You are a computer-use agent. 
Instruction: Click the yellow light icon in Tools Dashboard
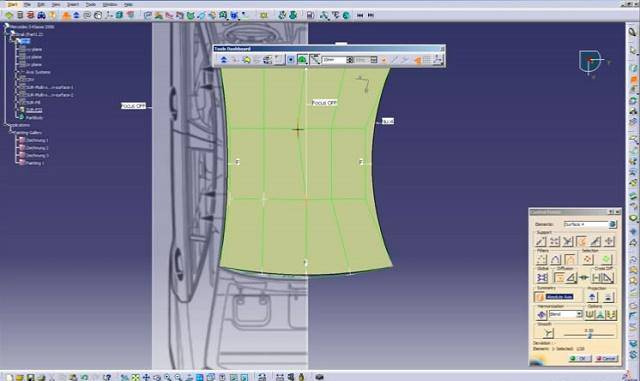coord(246,60)
